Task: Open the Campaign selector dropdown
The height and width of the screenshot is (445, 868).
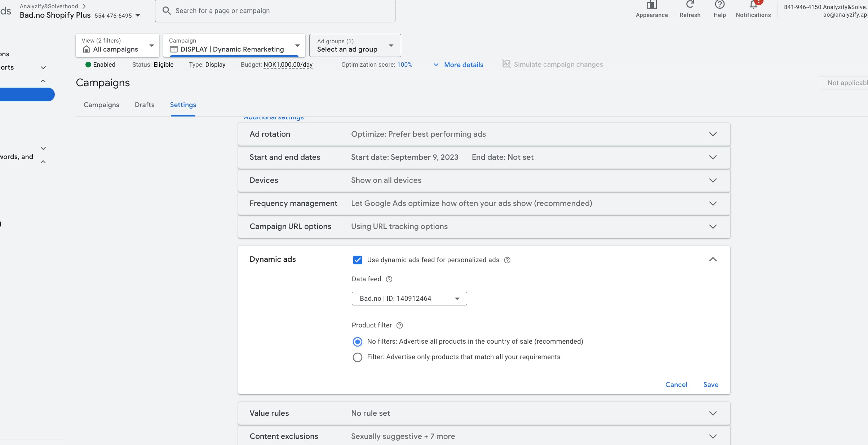Action: pyautogui.click(x=234, y=45)
